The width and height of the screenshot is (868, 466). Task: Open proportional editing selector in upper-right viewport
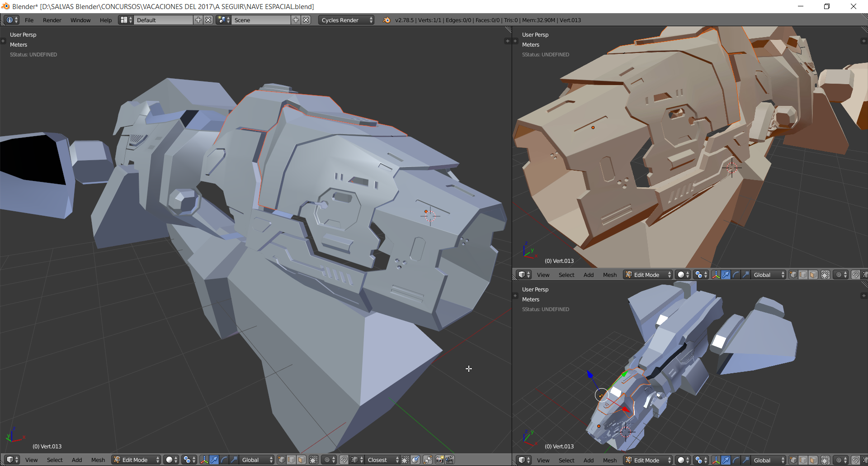click(841, 275)
